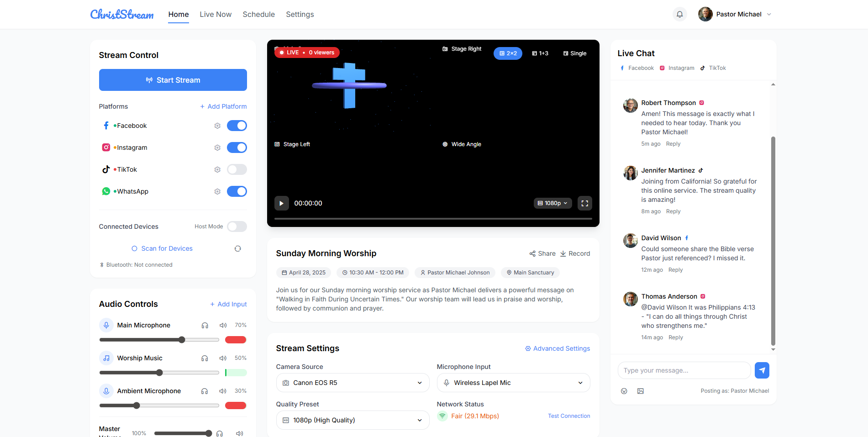The image size is (868, 437).
Task: Expand the Microphone Input dropdown
Action: pyautogui.click(x=513, y=383)
